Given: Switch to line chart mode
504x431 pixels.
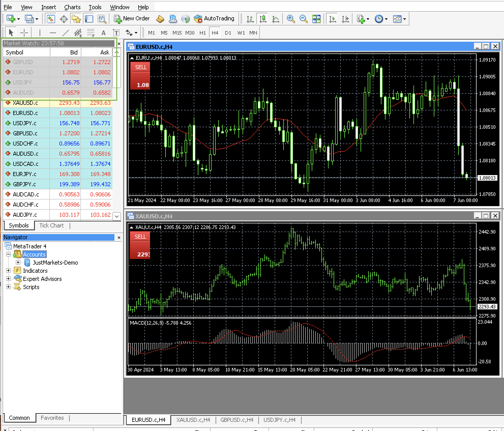Looking at the screenshot, I should (x=276, y=19).
